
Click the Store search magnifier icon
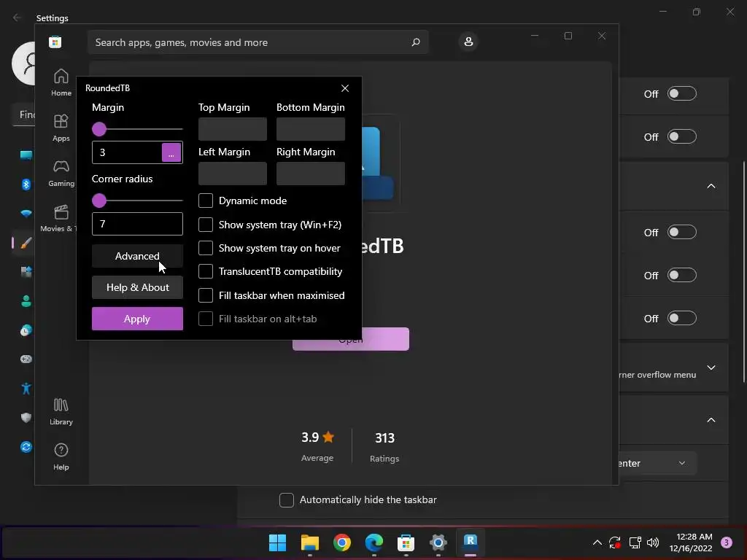coord(415,42)
